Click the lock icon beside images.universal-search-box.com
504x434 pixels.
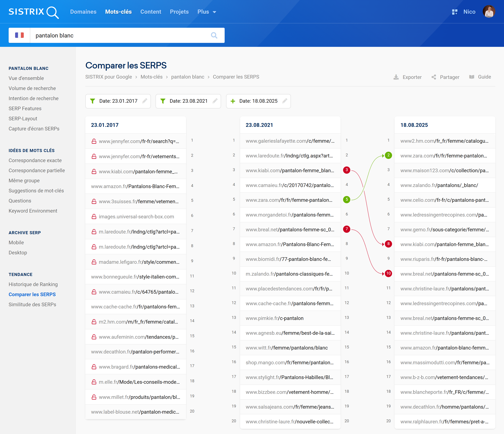pyautogui.click(x=94, y=217)
